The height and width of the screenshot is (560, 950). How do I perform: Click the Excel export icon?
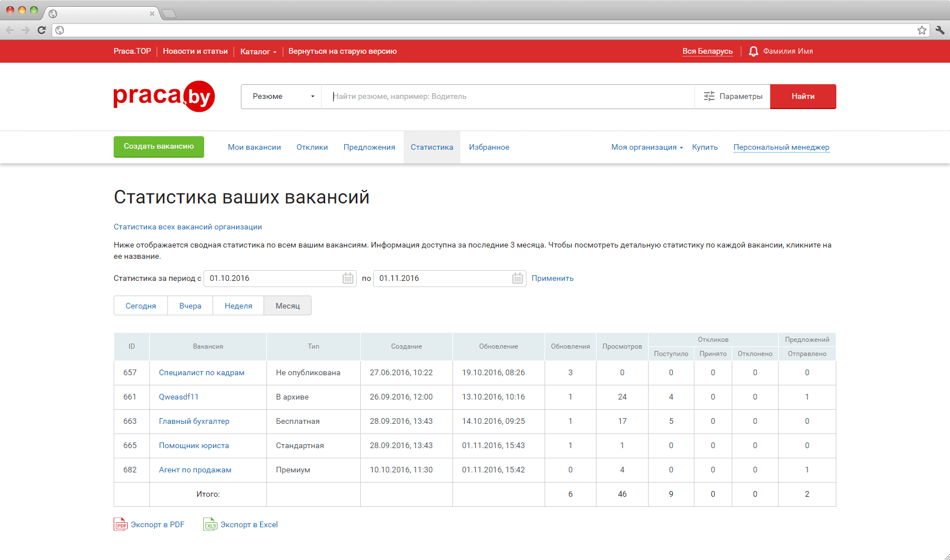pyautogui.click(x=210, y=524)
